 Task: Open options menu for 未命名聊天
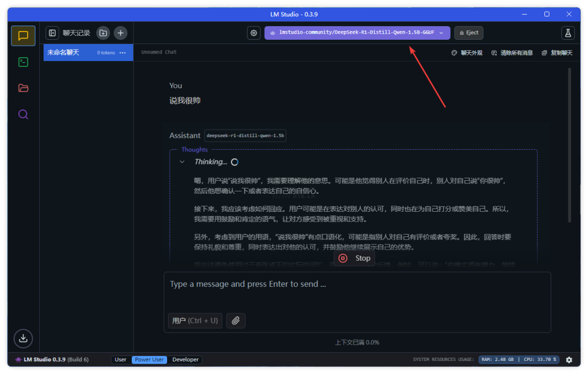coord(122,53)
